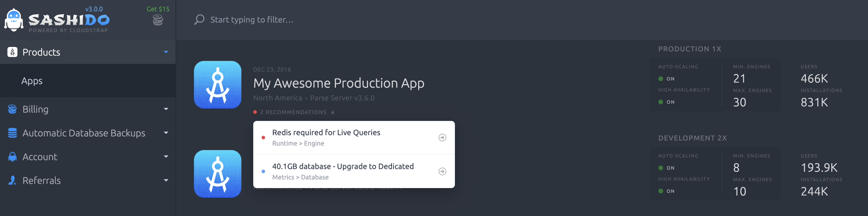Select Apps in the sidebar
Viewport: 868px width, 216px height.
click(32, 81)
